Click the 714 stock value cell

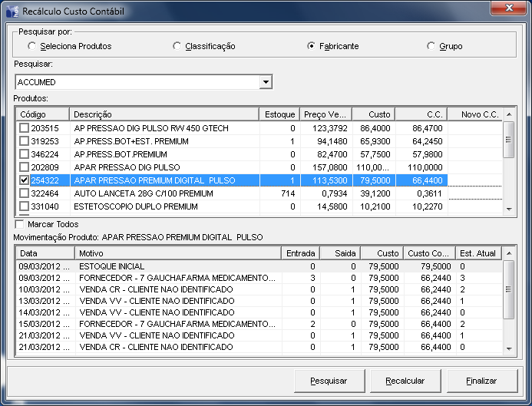click(x=280, y=193)
